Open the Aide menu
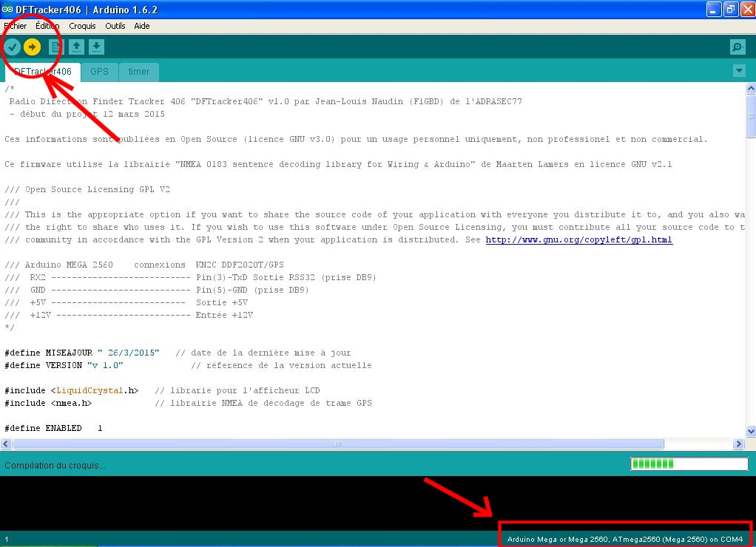756x547 pixels. pyautogui.click(x=142, y=26)
